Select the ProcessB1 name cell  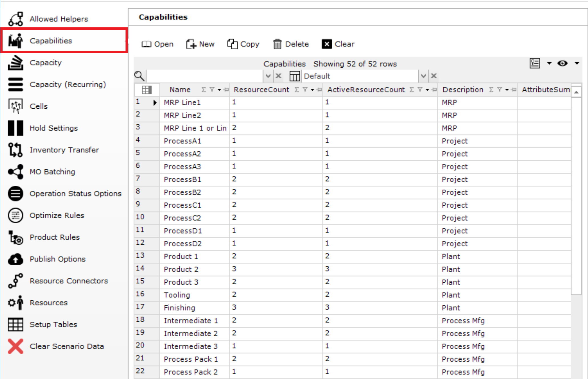click(195, 179)
